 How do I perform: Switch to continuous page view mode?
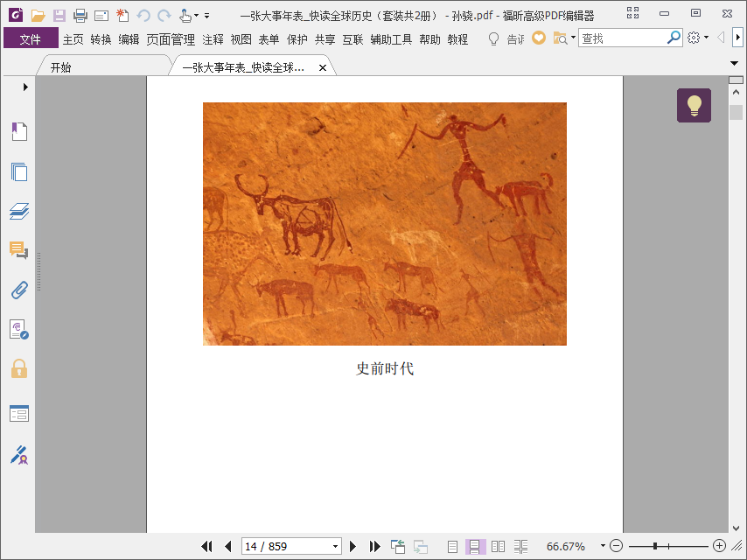[x=475, y=546]
